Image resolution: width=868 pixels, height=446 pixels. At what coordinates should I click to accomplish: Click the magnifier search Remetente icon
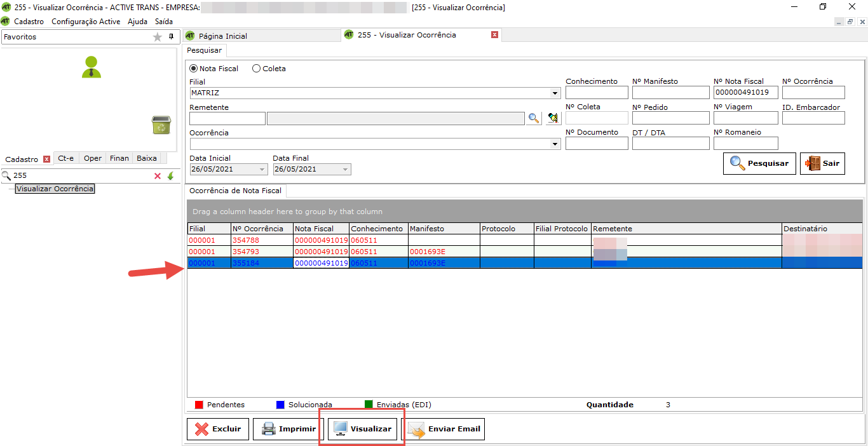(x=534, y=118)
